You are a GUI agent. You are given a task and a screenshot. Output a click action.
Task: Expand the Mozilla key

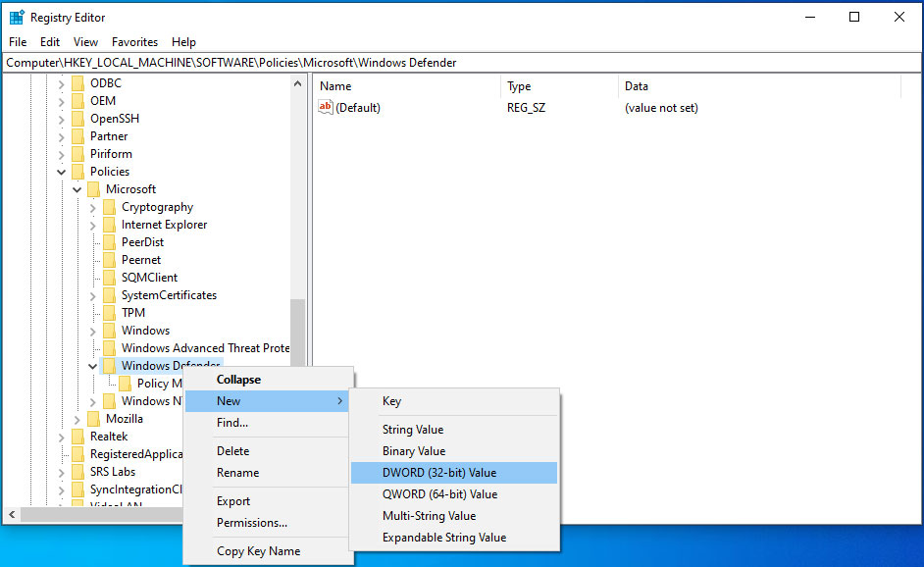point(77,420)
